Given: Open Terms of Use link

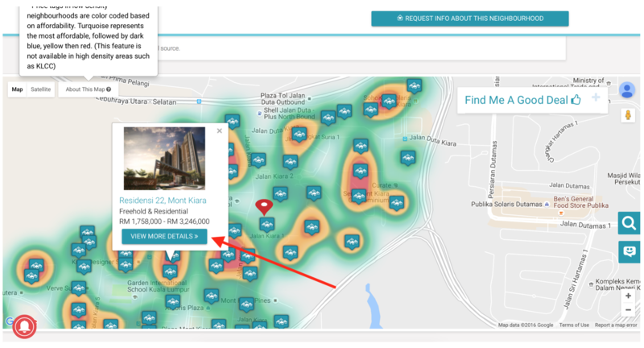Looking at the screenshot, I should pyautogui.click(x=574, y=325).
